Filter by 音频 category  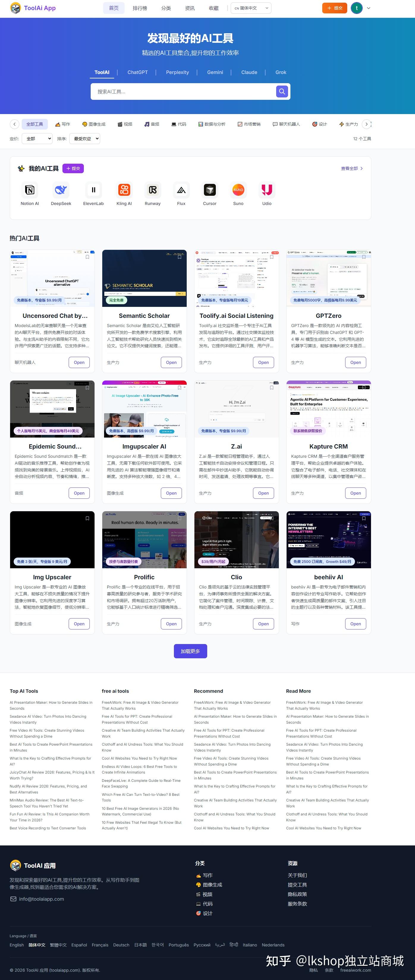(152, 124)
